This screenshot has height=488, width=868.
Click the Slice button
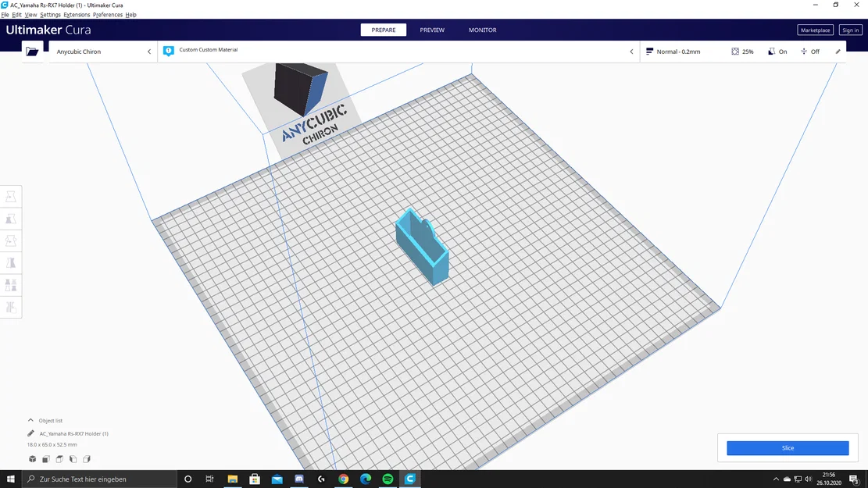tap(788, 448)
